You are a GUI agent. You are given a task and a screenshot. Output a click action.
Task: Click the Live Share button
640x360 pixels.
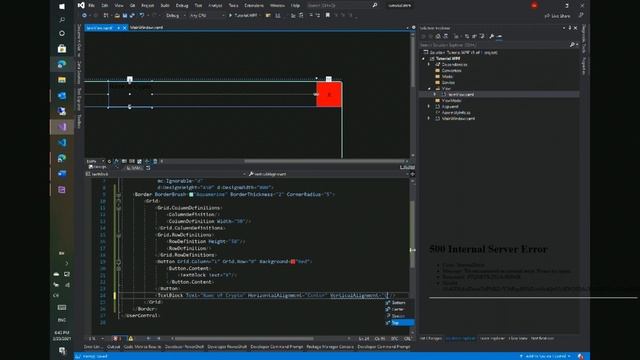point(558,16)
